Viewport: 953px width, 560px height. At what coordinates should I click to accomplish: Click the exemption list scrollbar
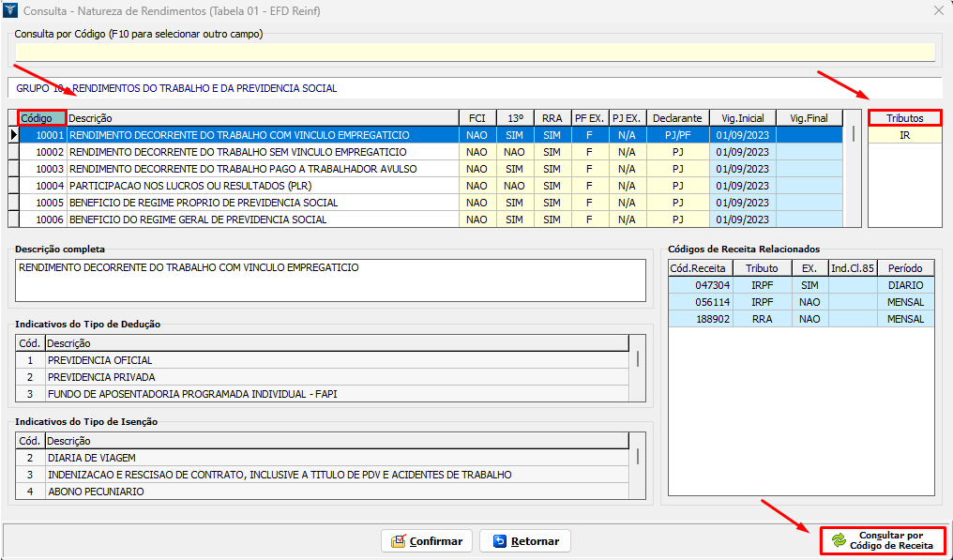click(639, 457)
